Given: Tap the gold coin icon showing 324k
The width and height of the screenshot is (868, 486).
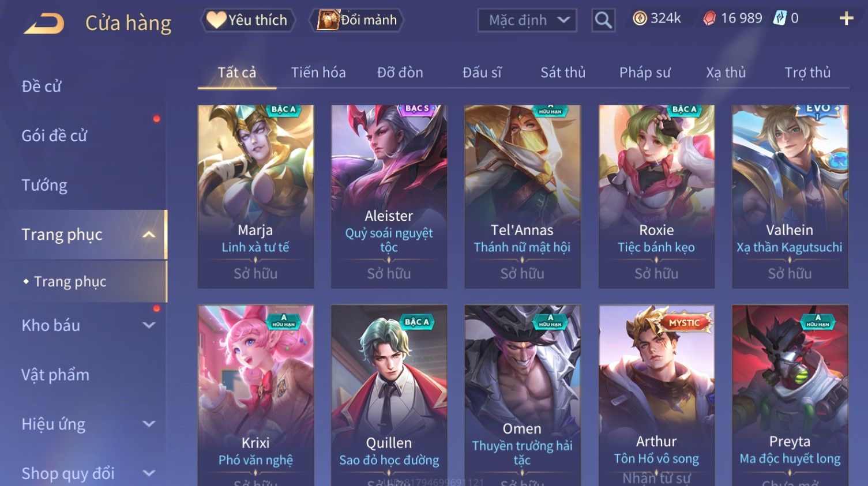Looking at the screenshot, I should 640,18.
